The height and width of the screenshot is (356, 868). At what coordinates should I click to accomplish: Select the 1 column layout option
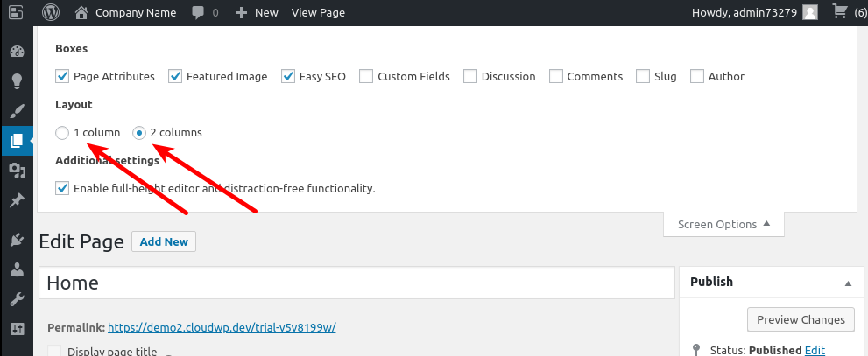tap(62, 133)
